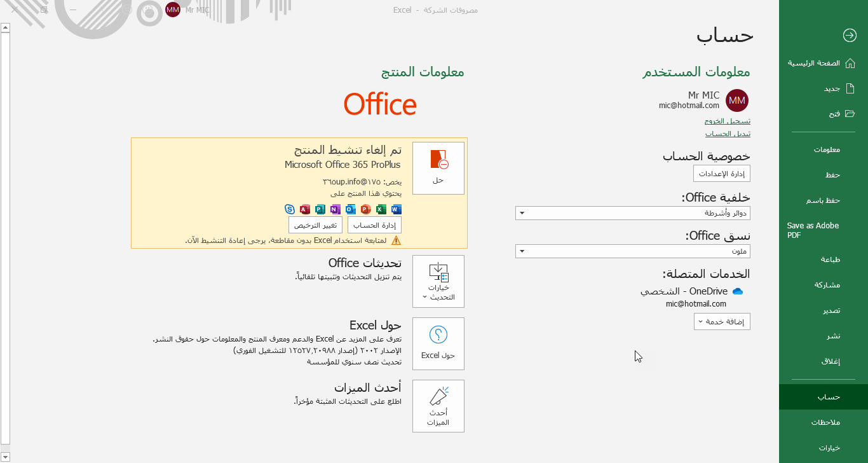
Task: Select إغلاق close in sidebar
Action: tap(824, 361)
